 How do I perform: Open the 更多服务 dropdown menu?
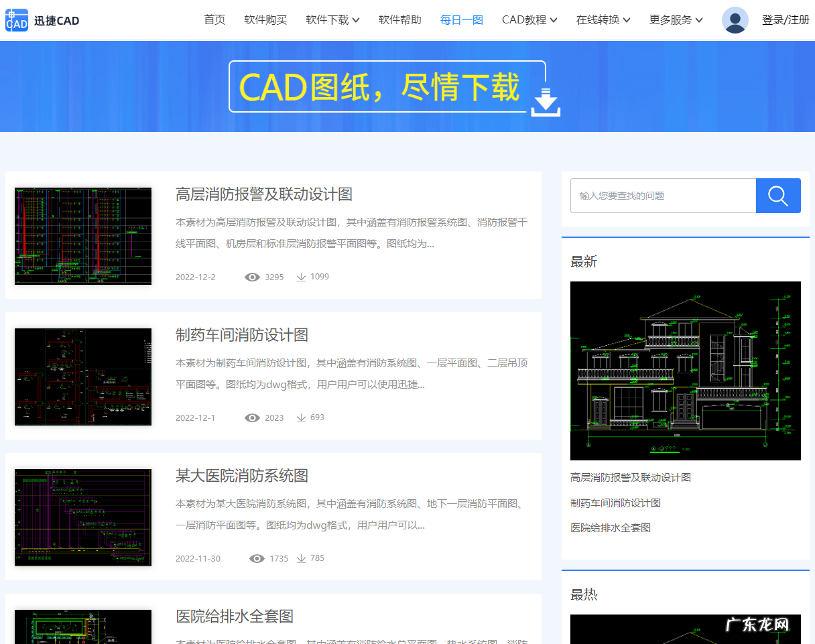[675, 19]
